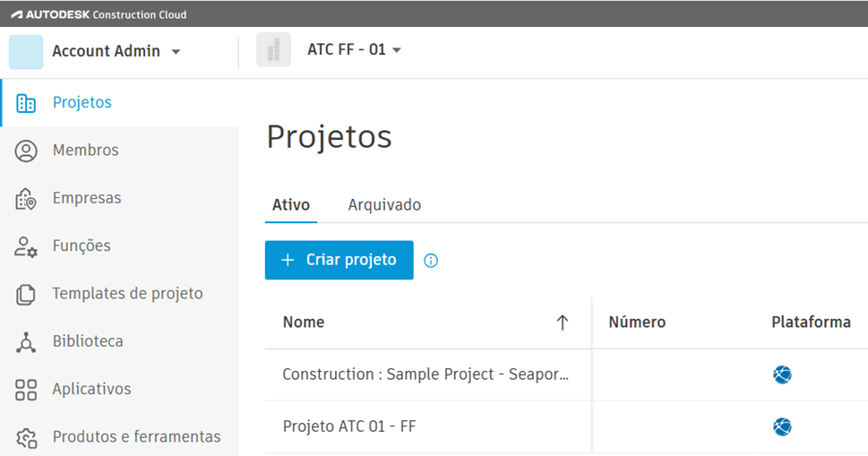Click the Número column header
Viewport: 868px width, 456px height.
coord(637,323)
